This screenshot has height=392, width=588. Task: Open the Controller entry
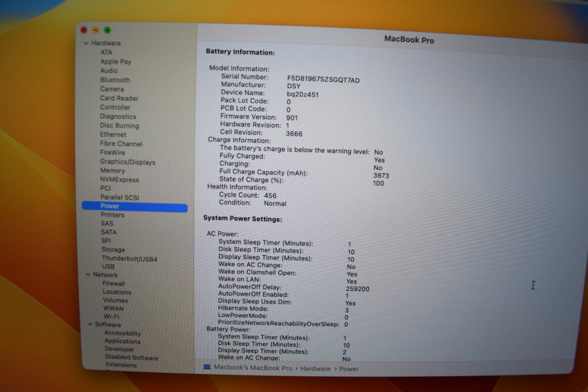[x=115, y=107]
